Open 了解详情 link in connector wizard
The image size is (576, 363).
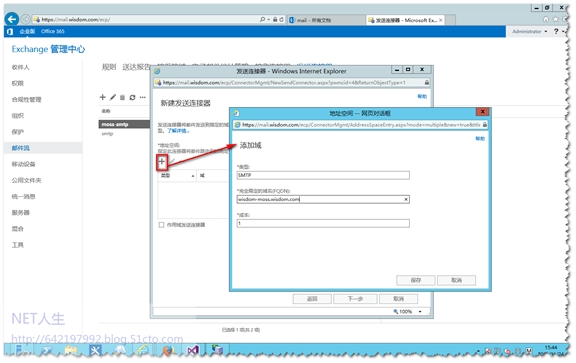178,131
